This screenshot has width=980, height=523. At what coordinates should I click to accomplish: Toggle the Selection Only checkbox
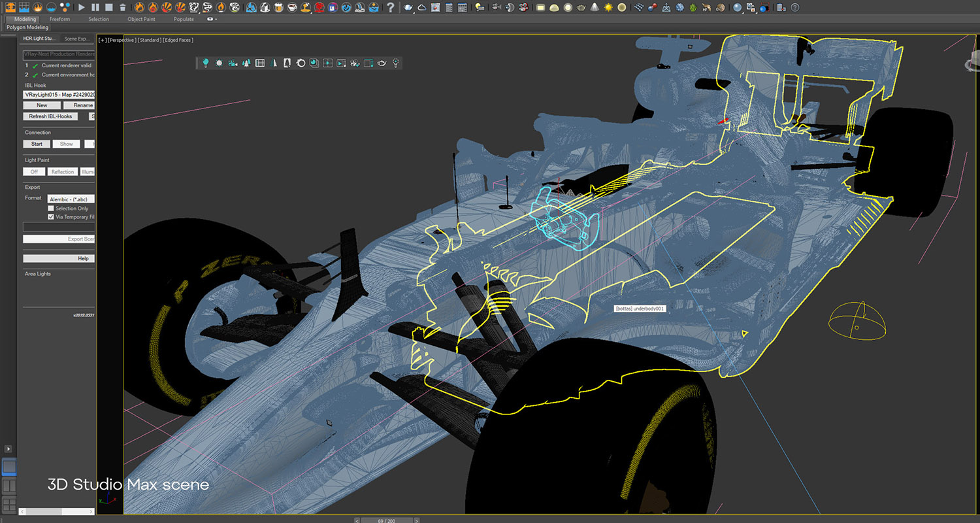51,209
